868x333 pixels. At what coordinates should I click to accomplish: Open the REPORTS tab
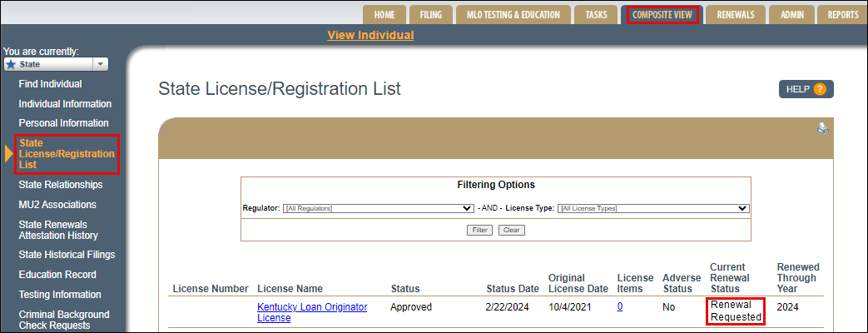coord(842,15)
